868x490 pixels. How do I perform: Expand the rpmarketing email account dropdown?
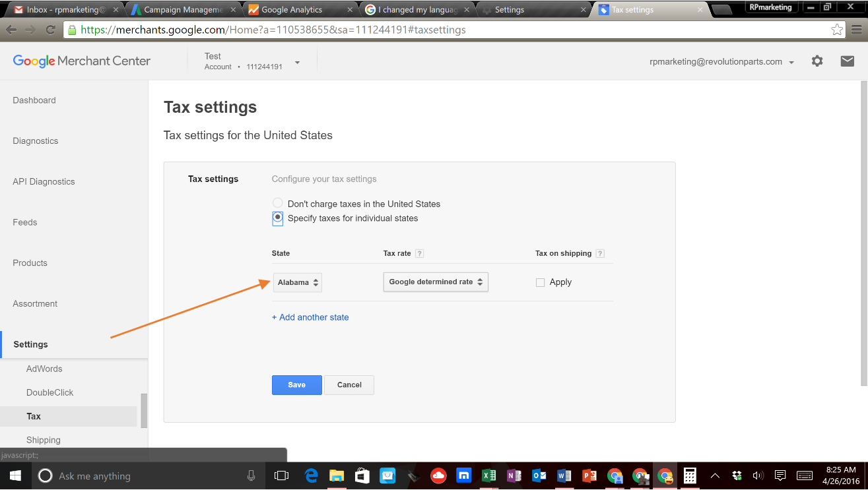tap(791, 63)
